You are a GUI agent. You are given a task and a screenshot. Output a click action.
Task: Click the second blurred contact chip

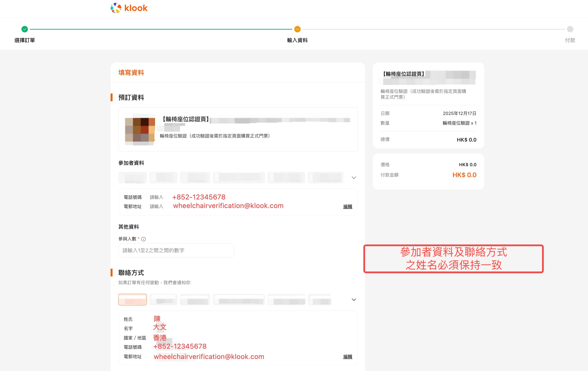[163, 300]
